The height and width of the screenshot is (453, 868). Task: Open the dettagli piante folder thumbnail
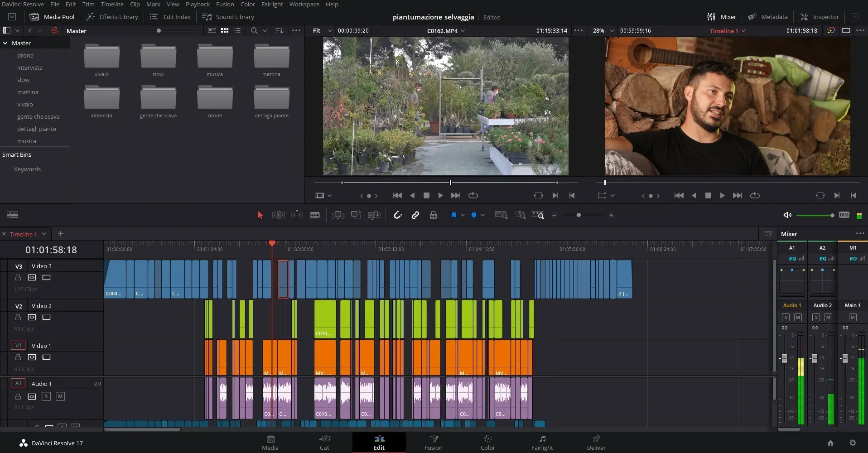coord(271,98)
